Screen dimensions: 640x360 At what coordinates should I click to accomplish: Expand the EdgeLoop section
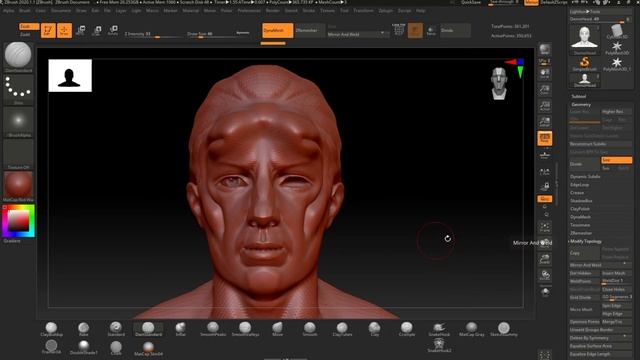click(x=580, y=184)
